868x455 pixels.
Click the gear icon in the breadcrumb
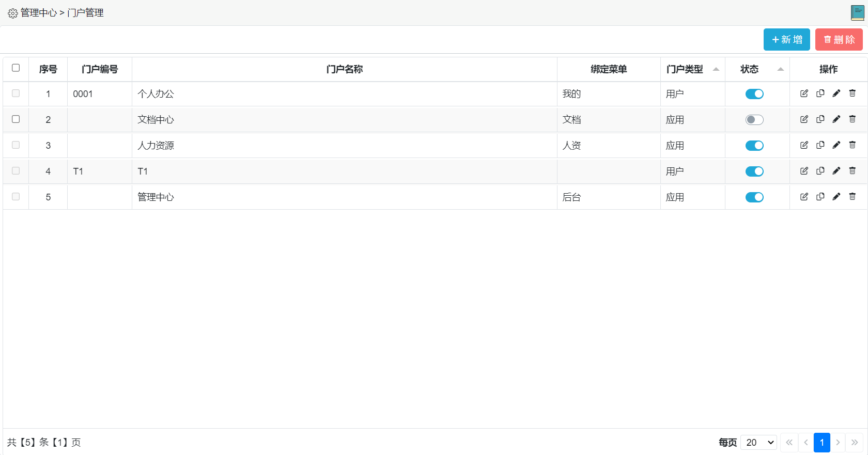coord(13,13)
